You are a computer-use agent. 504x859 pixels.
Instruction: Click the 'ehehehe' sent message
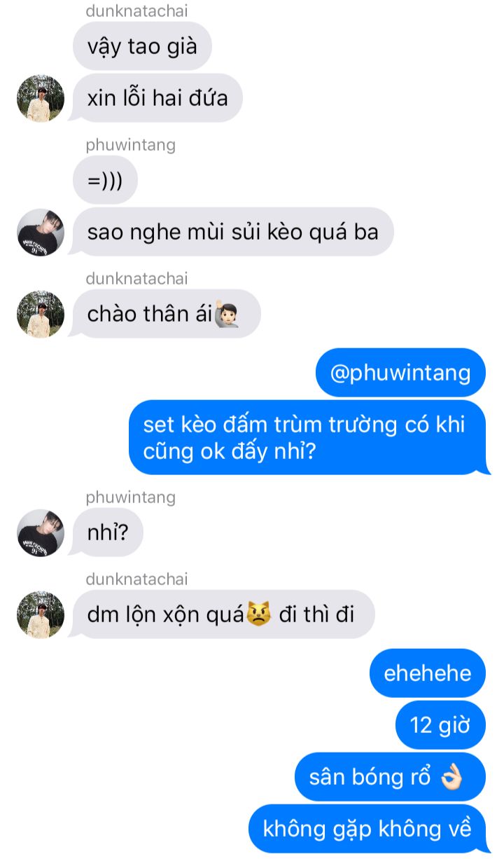pyautogui.click(x=428, y=673)
